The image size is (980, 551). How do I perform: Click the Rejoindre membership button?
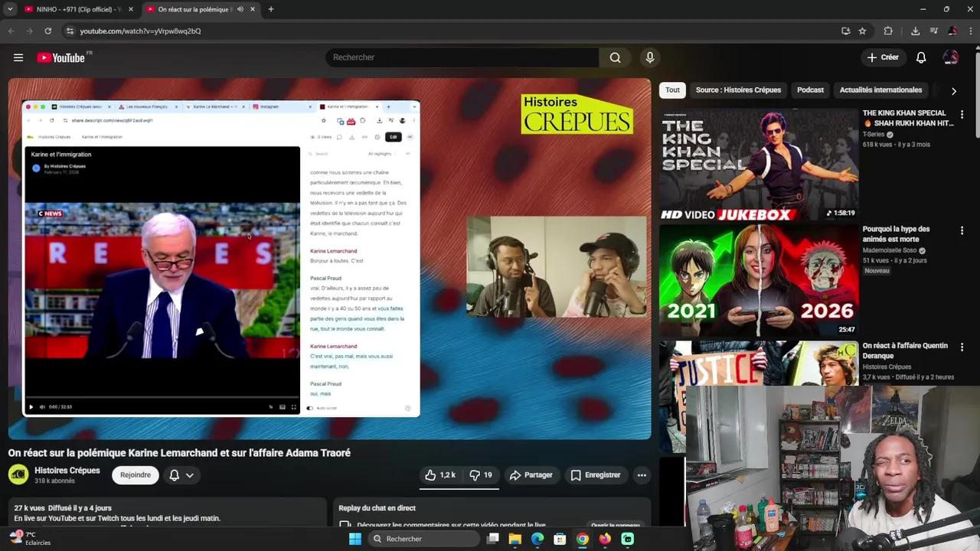136,475
